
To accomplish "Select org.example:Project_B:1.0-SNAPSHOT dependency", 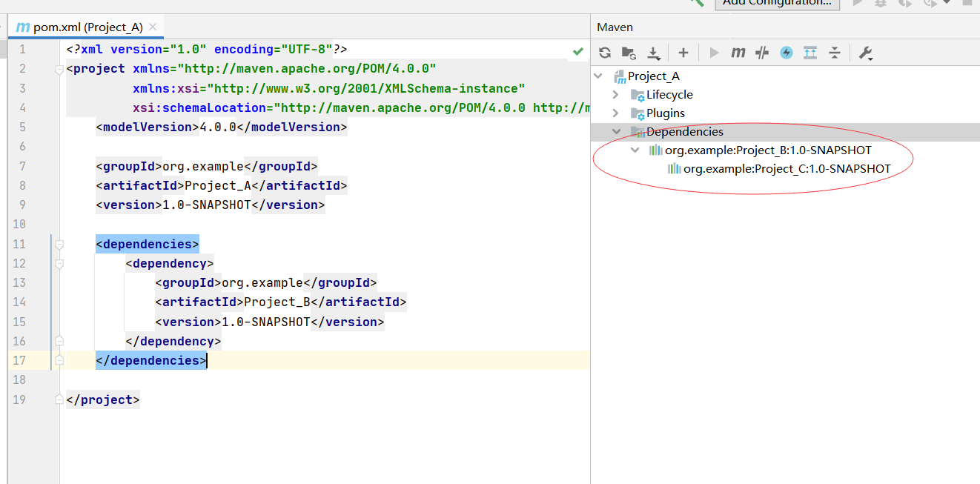I will pos(768,150).
